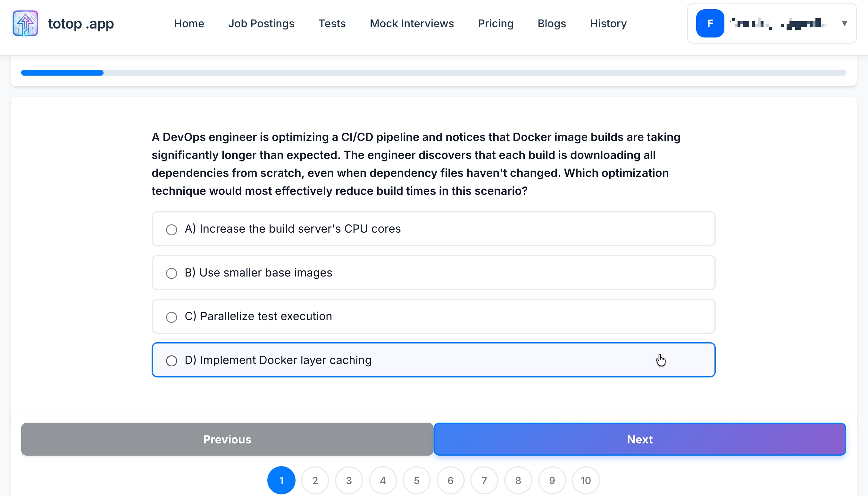Open the Tests section
This screenshot has width=868, height=496.
(332, 23)
